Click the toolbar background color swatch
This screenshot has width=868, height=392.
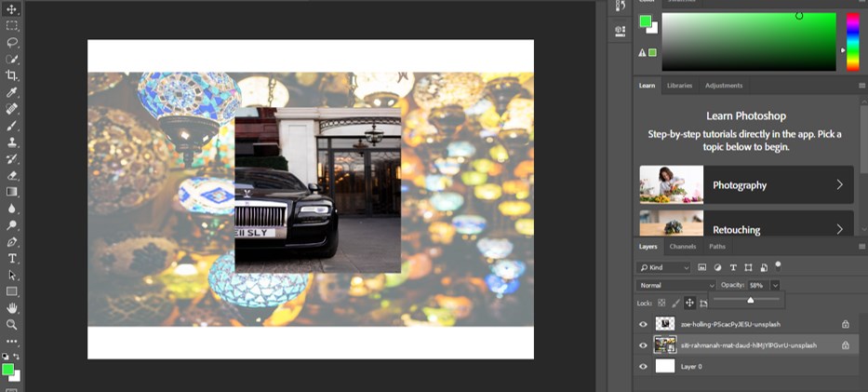tap(15, 376)
